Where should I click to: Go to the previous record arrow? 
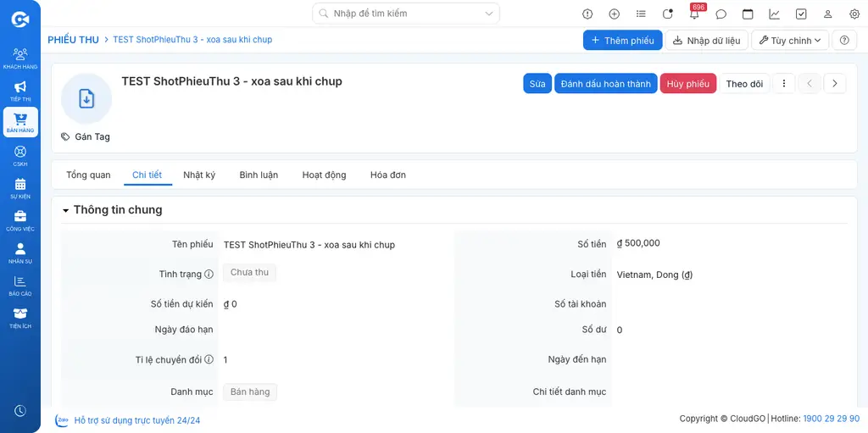[810, 84]
